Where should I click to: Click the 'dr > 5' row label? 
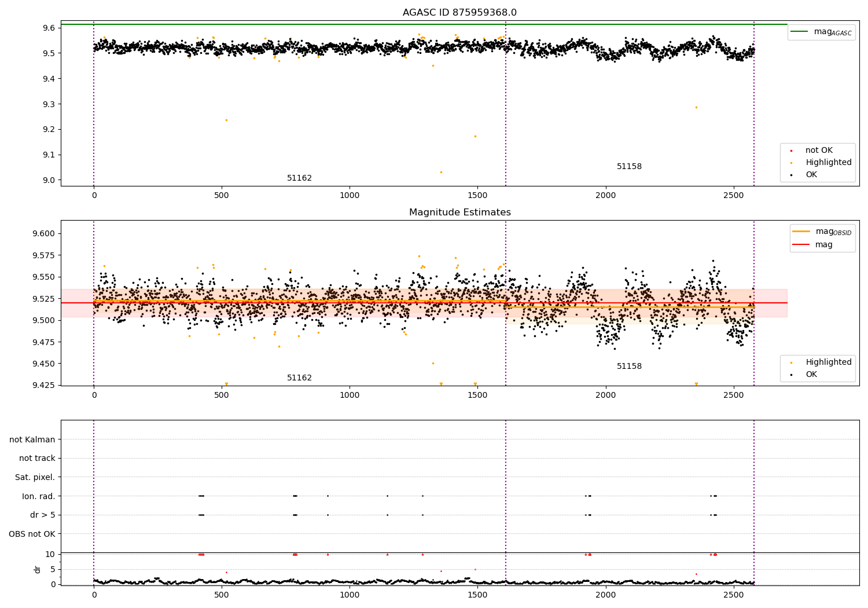[43, 515]
